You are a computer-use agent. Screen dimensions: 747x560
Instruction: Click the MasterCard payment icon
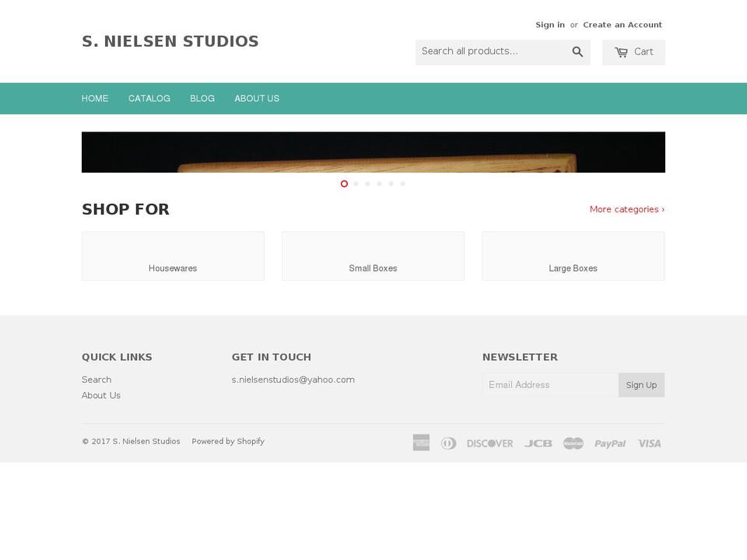click(573, 443)
